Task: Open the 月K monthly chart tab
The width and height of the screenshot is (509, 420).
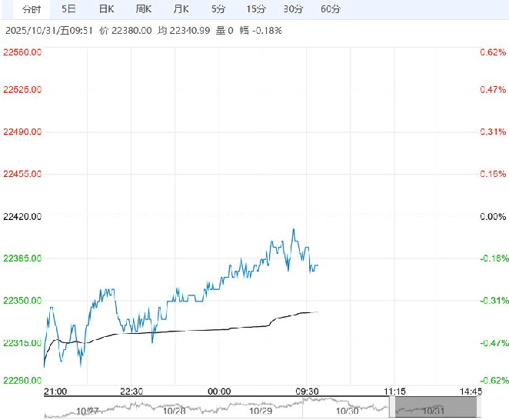Action: tap(181, 9)
